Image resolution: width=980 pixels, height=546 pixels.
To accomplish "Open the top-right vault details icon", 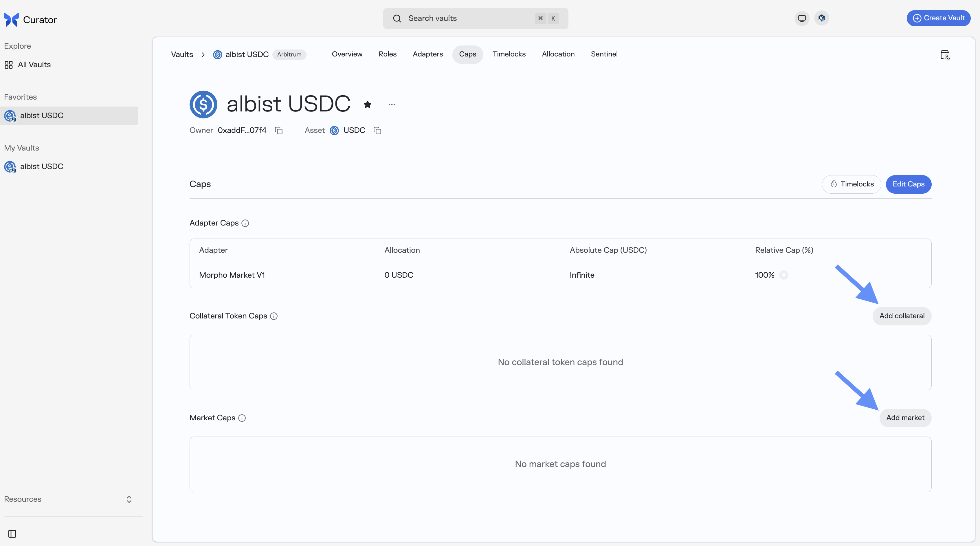I will (x=945, y=55).
